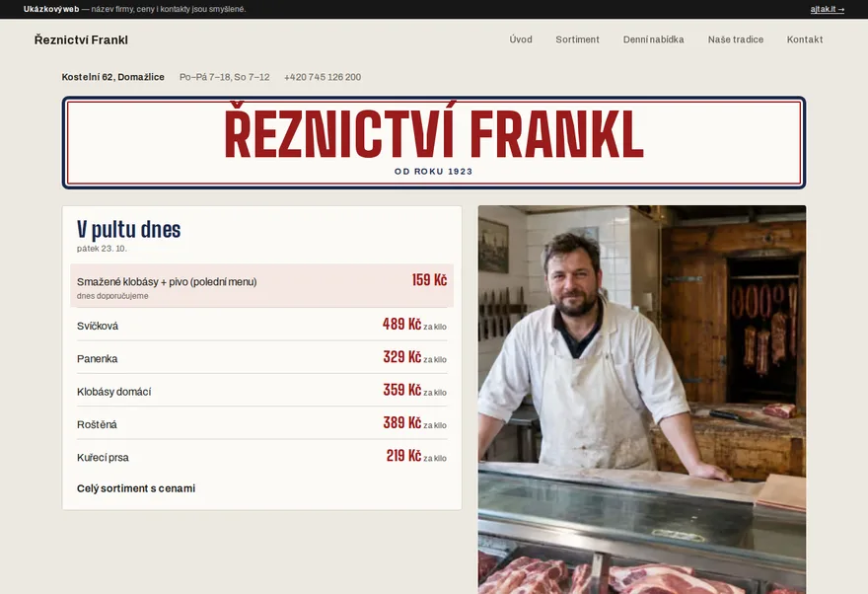Click the date pátek 23. 10.
Image resolution: width=868 pixels, height=594 pixels.
102,249
